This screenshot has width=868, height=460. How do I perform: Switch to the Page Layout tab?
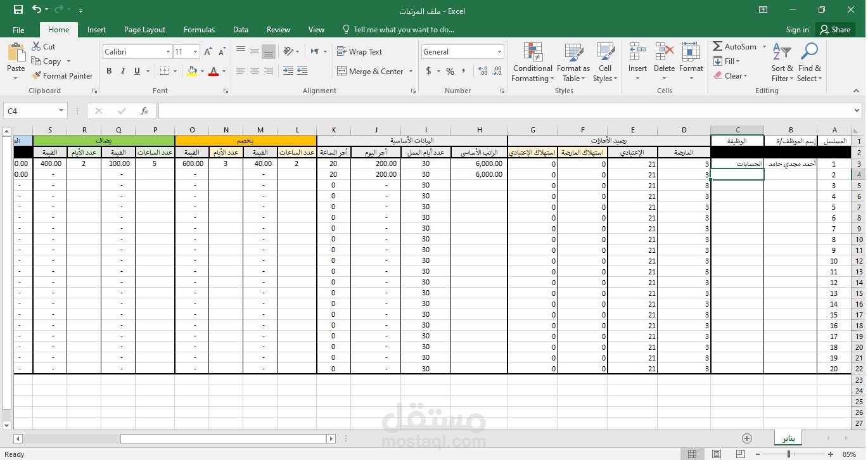pyautogui.click(x=144, y=30)
